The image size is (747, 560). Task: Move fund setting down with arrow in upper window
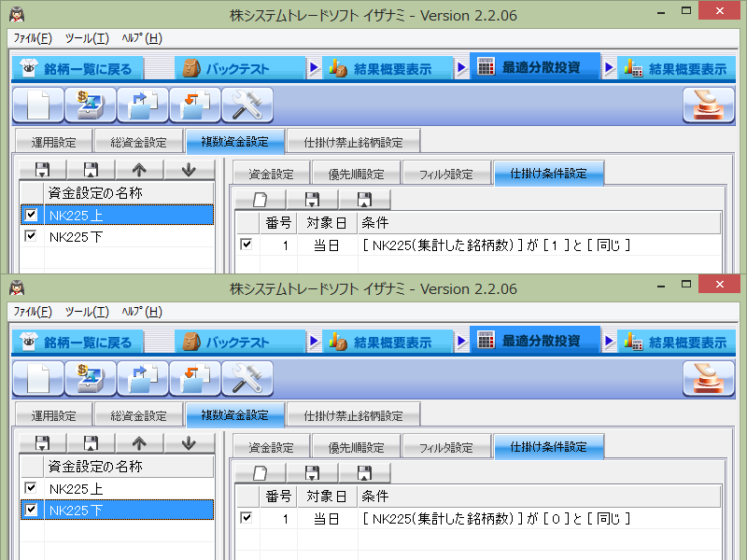[189, 170]
